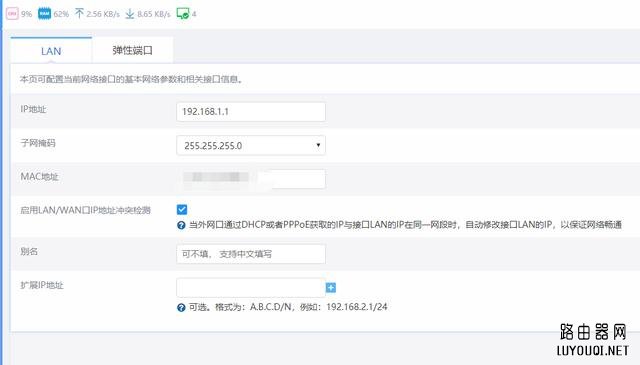This screenshot has width=640, height=365.
Task: Click the 扩展IP地址 input field
Action: tap(251, 288)
